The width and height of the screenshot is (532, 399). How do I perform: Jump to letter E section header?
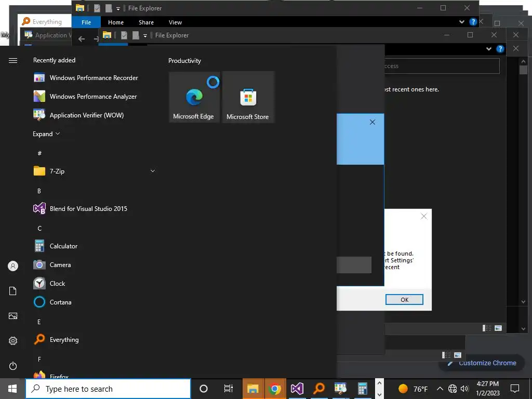coord(39,322)
